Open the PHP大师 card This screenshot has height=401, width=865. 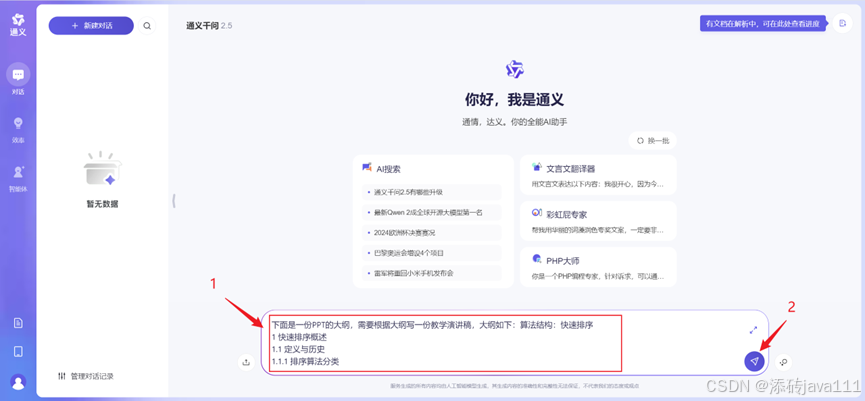pyautogui.click(x=598, y=267)
